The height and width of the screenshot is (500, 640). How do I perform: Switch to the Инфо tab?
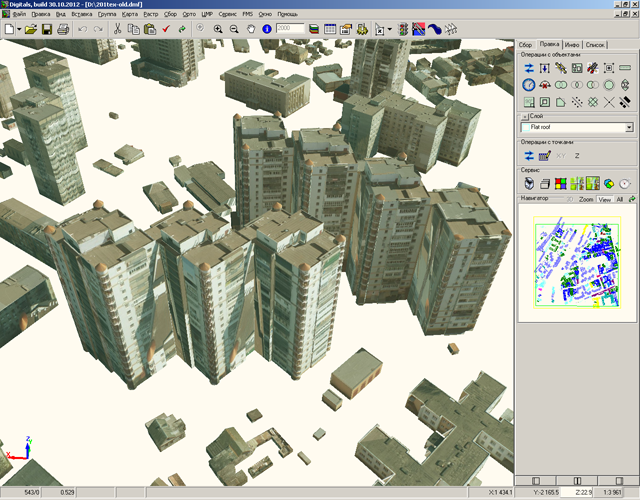pyautogui.click(x=573, y=45)
